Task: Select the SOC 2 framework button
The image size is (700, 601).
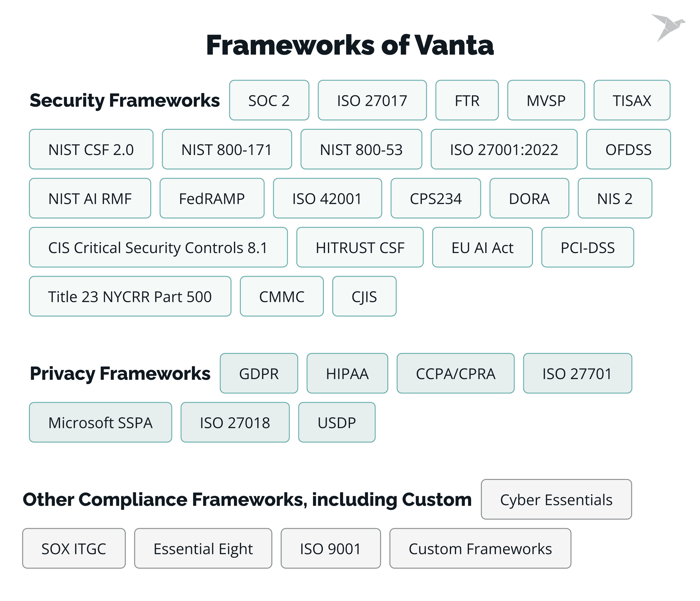Action: [269, 101]
